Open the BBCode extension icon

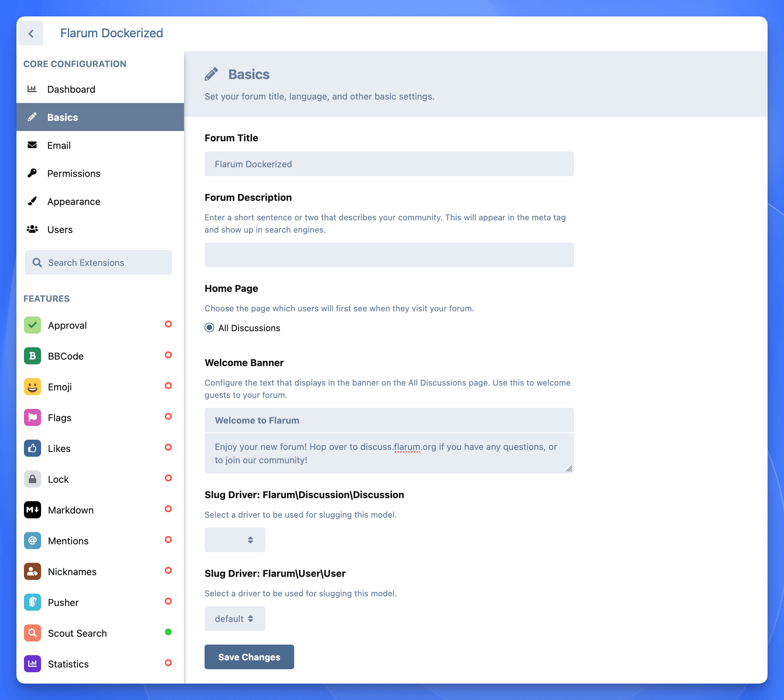coord(32,356)
